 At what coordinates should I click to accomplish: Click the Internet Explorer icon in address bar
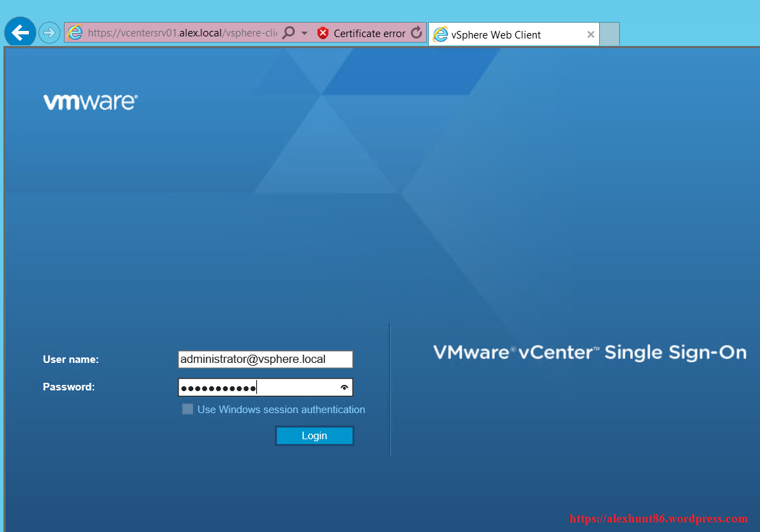75,33
